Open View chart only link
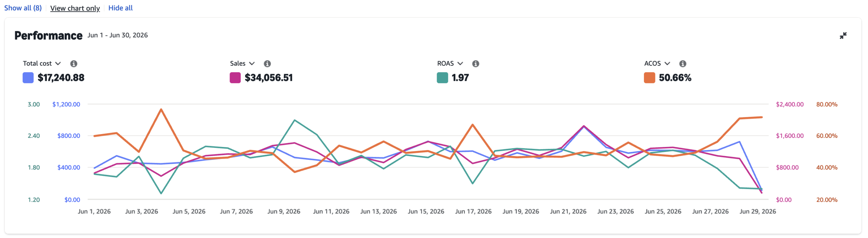 pos(75,8)
